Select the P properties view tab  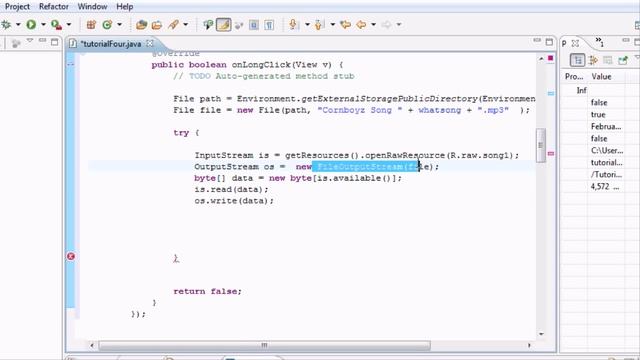(564, 43)
